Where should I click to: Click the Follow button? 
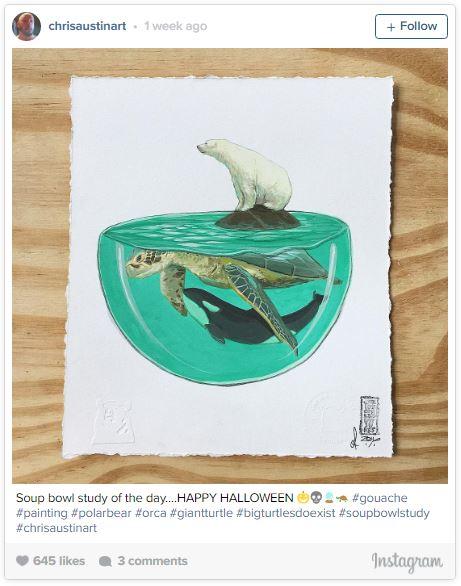click(x=411, y=26)
